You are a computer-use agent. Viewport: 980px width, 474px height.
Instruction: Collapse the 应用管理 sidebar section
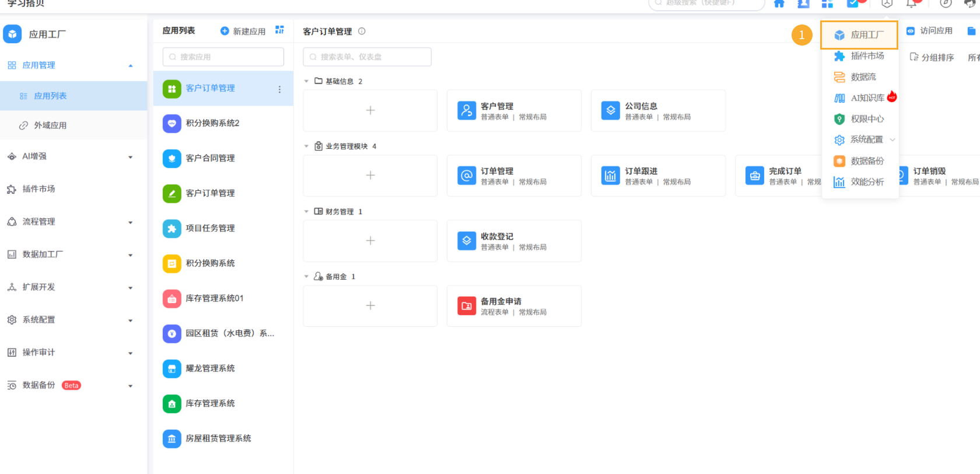[x=131, y=65]
